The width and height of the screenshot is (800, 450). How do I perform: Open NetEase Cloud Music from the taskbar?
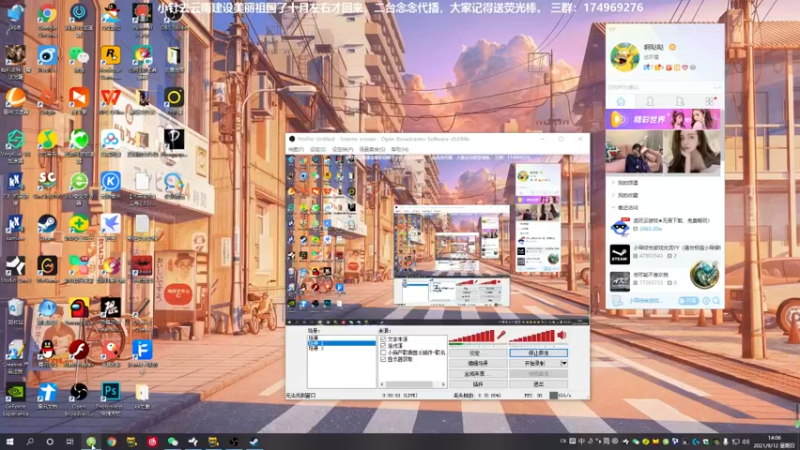pyautogui.click(x=152, y=441)
